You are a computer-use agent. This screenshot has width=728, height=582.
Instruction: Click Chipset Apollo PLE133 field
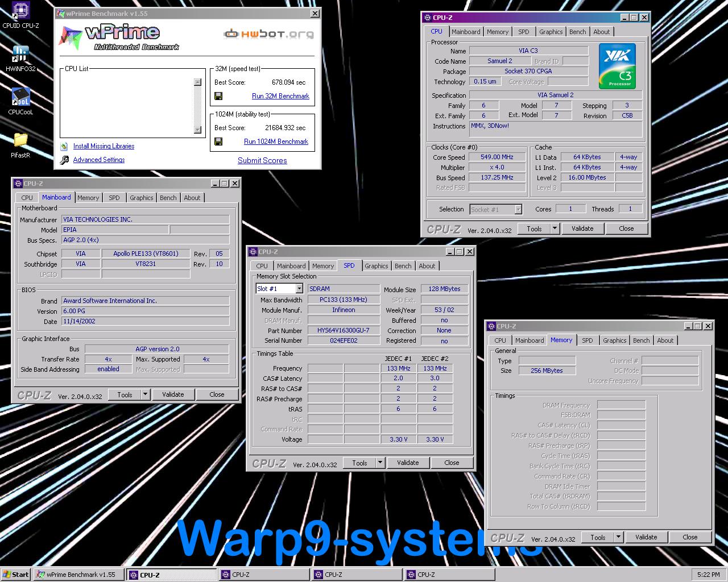[x=146, y=253]
